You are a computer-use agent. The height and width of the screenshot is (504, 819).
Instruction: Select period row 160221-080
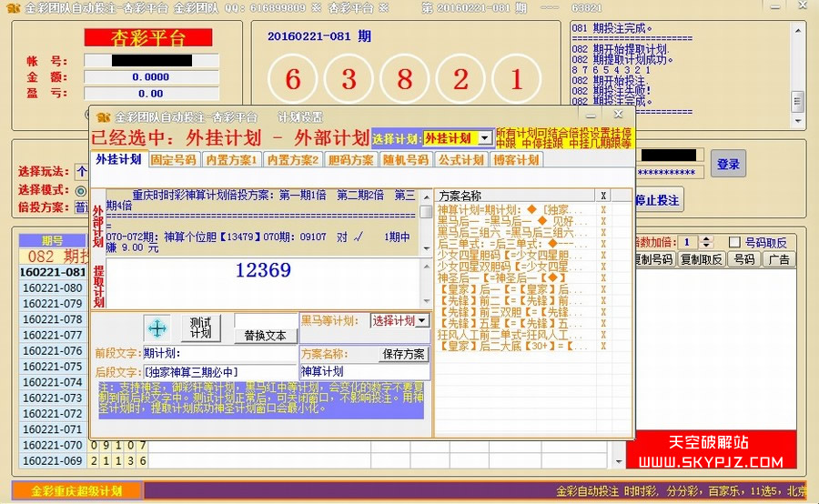pos(53,287)
